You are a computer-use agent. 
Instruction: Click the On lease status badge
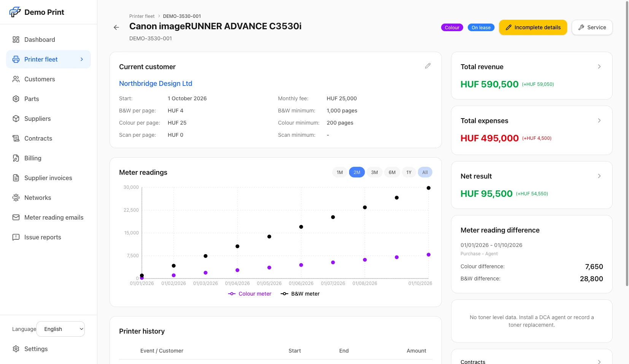coord(481,27)
